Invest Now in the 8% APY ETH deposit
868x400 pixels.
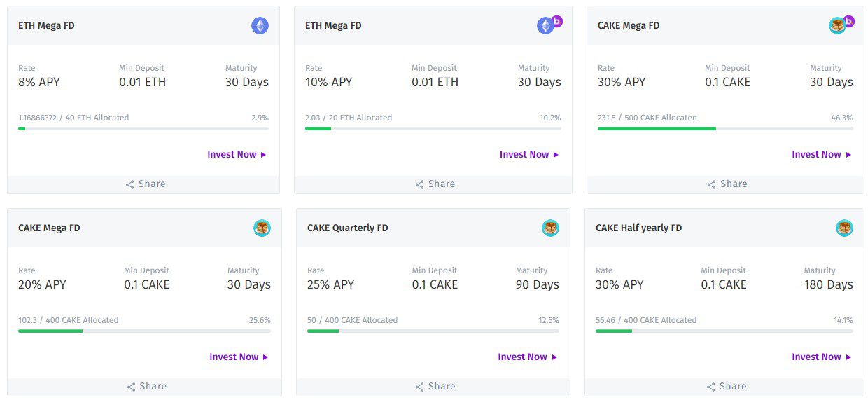tap(237, 155)
